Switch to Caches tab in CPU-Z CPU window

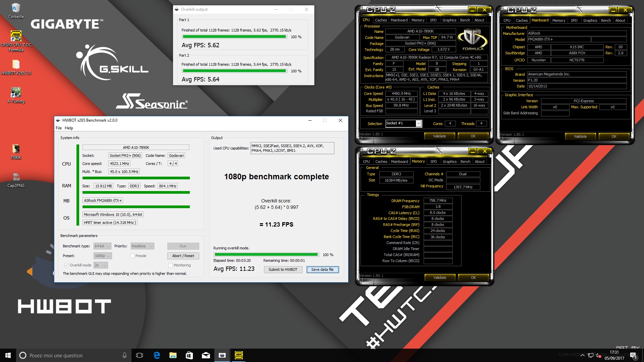coord(381,20)
